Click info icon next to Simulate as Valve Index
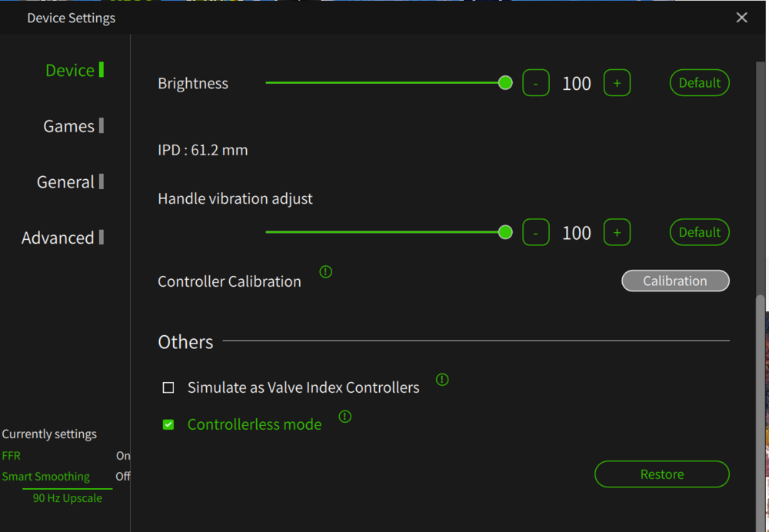The image size is (769, 532). pyautogui.click(x=442, y=379)
